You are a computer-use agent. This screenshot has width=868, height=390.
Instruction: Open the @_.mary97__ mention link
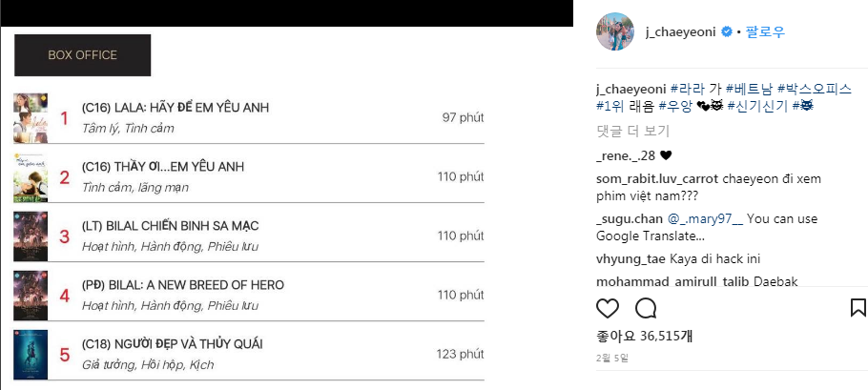pos(706,219)
